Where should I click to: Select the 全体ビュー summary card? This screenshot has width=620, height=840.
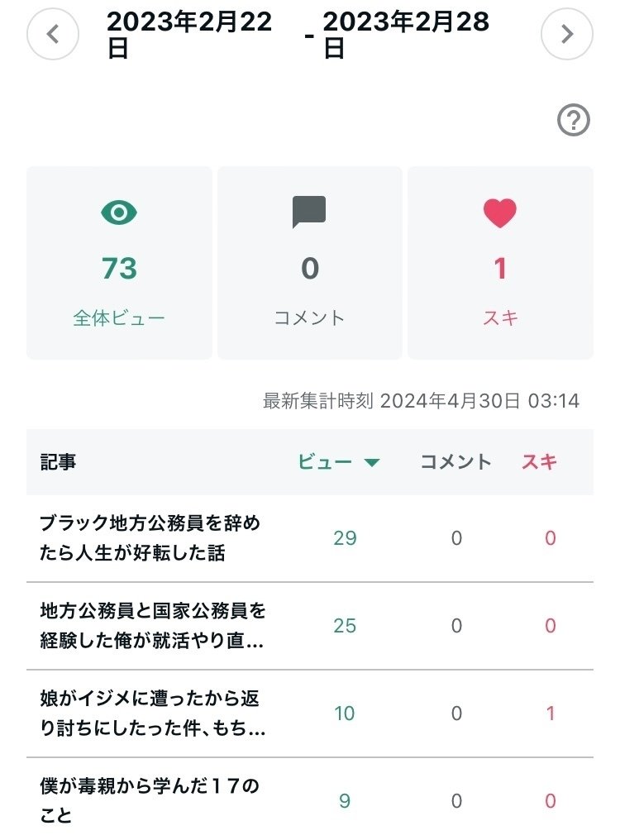[x=119, y=263]
